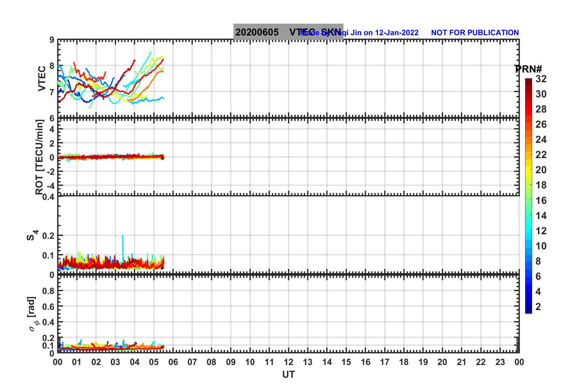Click the "28" label on the PRN colorbar
577x392 pixels.
[x=541, y=109]
